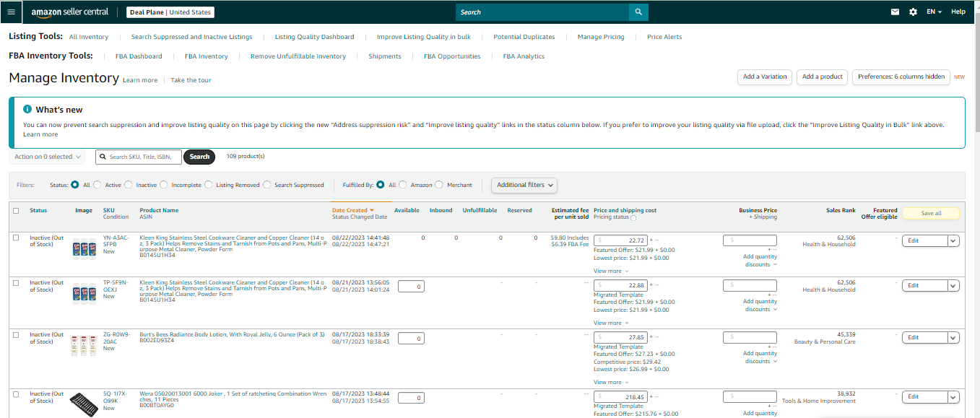Click the search magnifier button in header
Viewport: 980px width, 418px height.
click(638, 12)
